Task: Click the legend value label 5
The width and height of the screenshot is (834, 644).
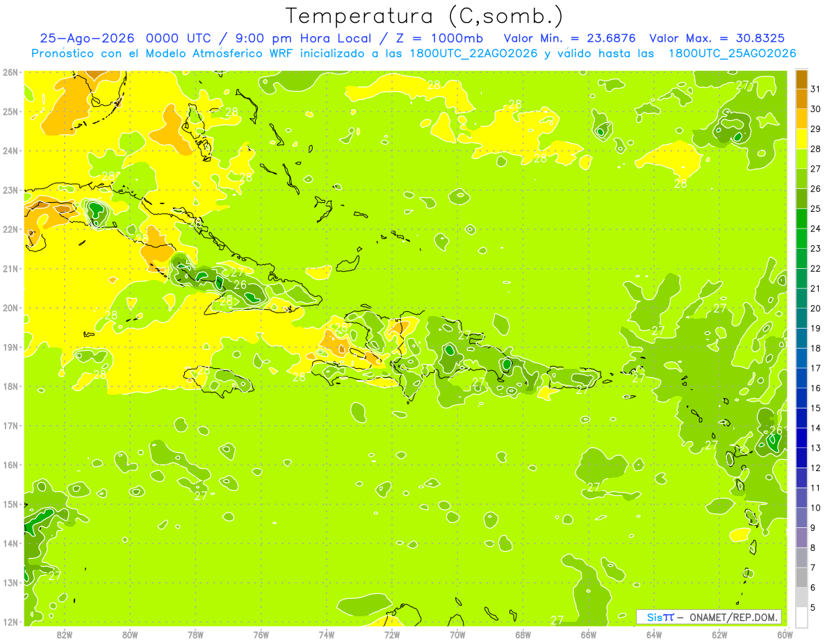Action: [x=813, y=607]
